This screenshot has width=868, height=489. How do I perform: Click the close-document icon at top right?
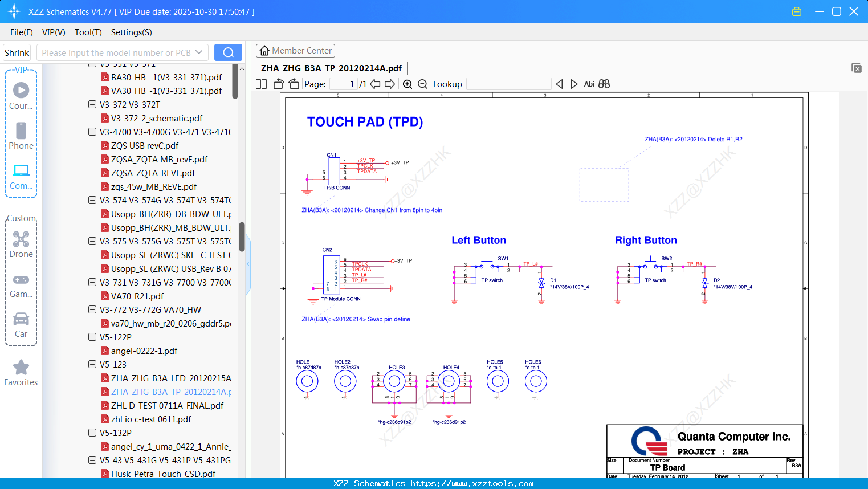tap(857, 68)
